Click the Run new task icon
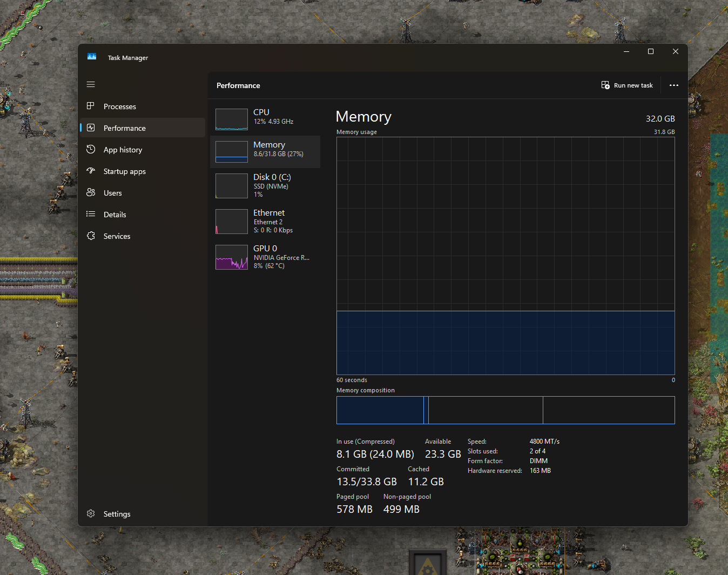Screen dimensions: 728x575 tap(605, 85)
